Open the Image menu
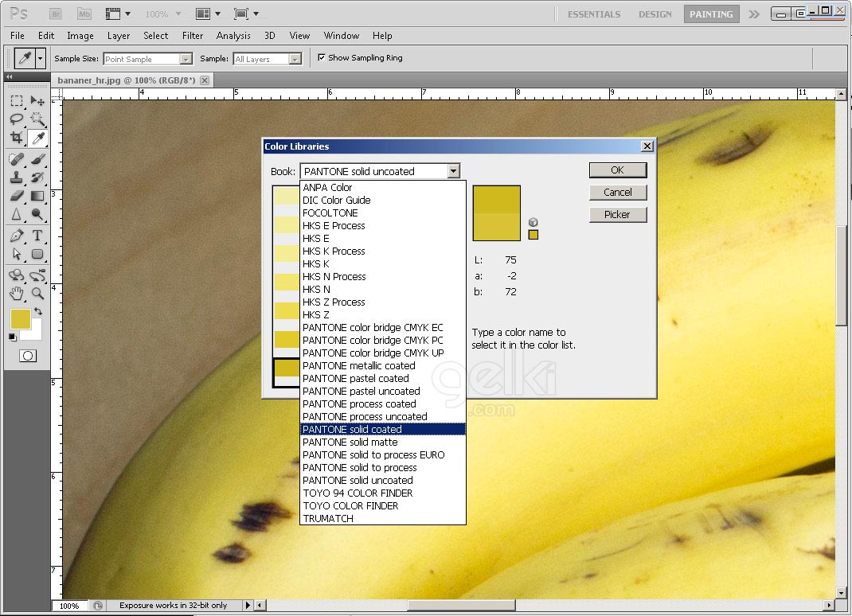The height and width of the screenshot is (616, 852). [80, 35]
